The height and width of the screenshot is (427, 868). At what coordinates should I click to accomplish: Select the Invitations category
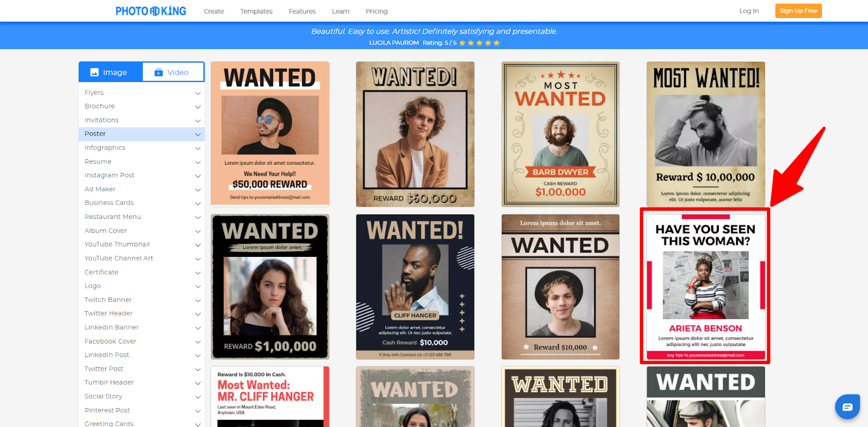tap(101, 120)
